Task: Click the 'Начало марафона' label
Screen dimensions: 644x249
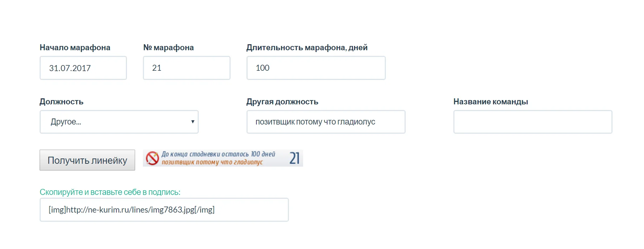Action: [75, 47]
